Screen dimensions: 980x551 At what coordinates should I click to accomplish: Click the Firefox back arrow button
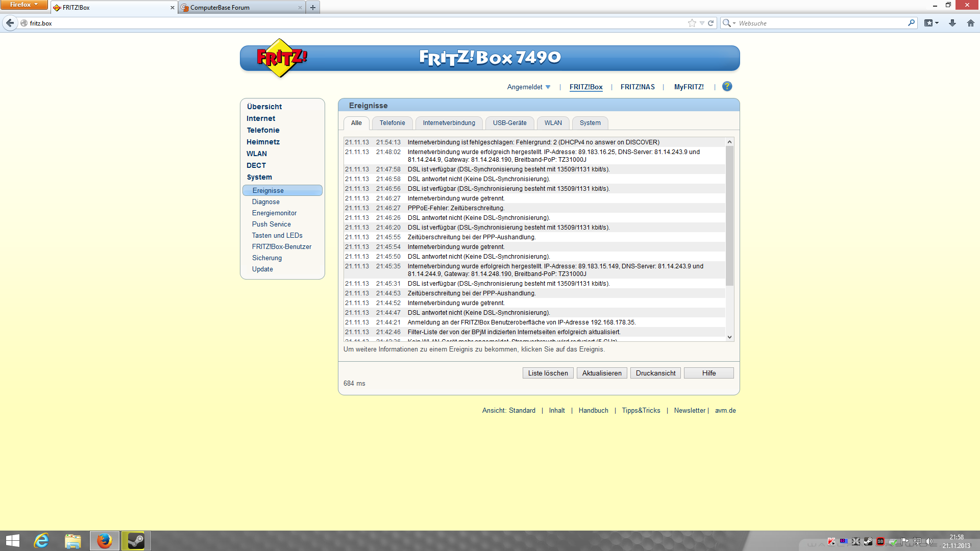[x=10, y=23]
